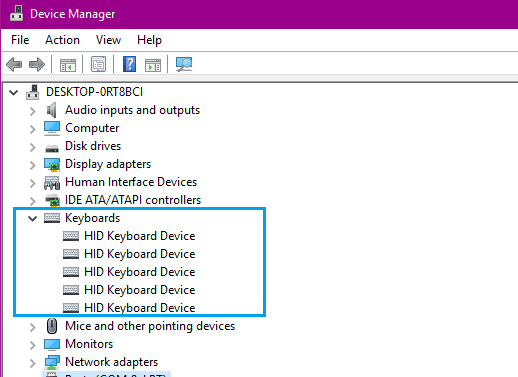Click the Forward arrow toolbar icon
518x377 pixels.
pos(37,64)
